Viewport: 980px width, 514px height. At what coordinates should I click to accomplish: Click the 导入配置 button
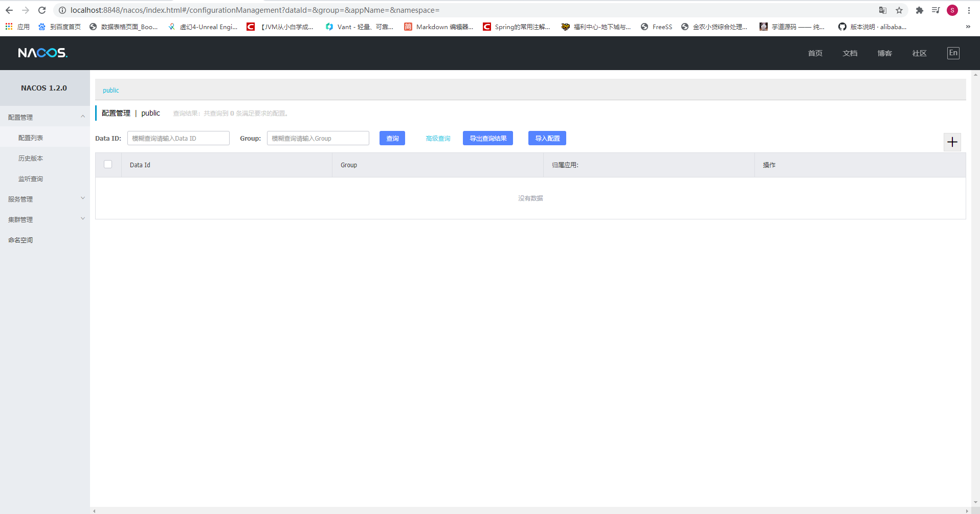tap(547, 138)
